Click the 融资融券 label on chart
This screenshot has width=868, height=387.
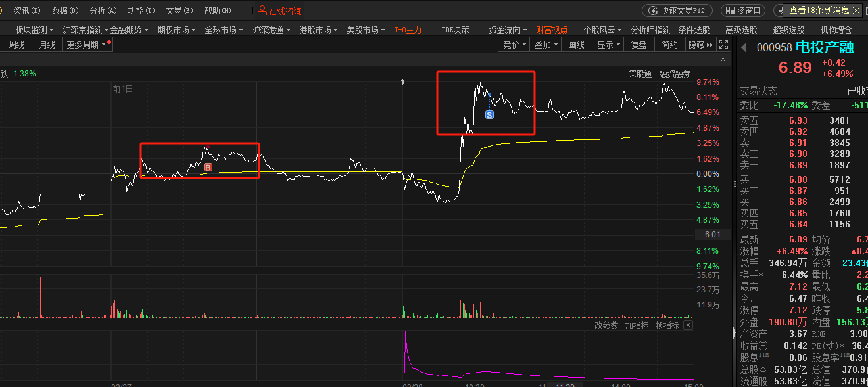click(x=675, y=74)
